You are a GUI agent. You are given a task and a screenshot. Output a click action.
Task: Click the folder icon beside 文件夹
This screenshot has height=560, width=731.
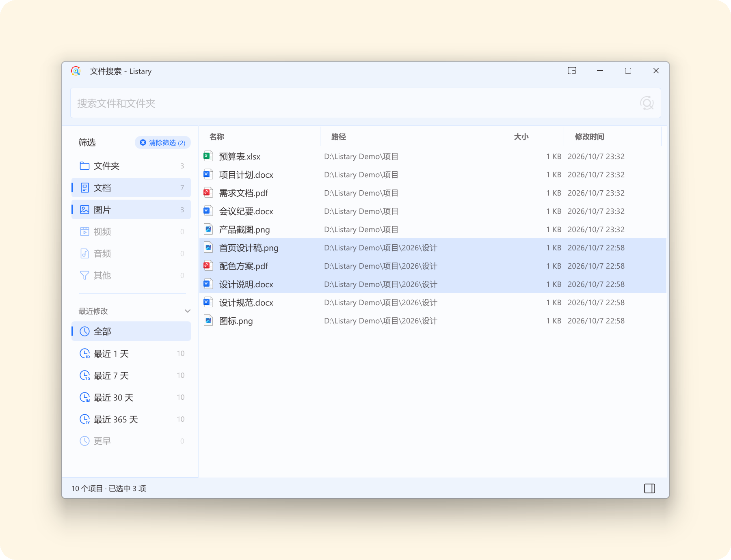click(84, 166)
